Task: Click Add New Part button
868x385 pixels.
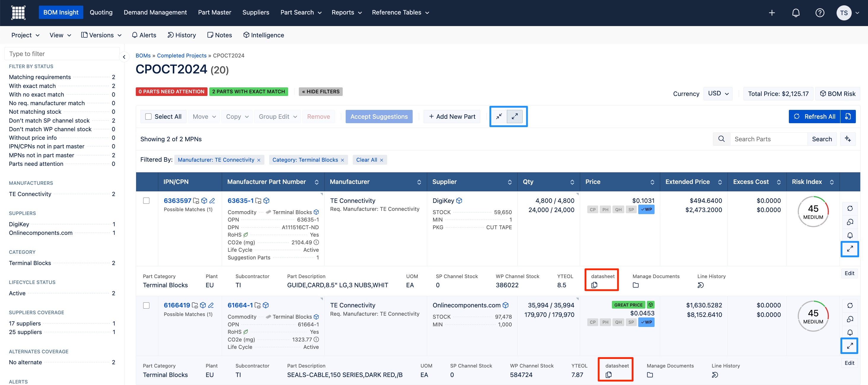Action: tap(451, 116)
